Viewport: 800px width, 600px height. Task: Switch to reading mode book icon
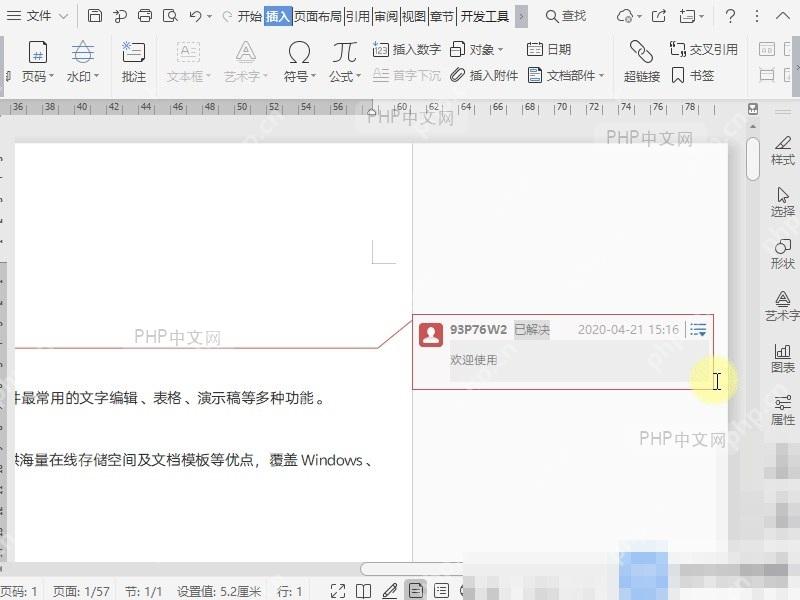[x=363, y=591]
